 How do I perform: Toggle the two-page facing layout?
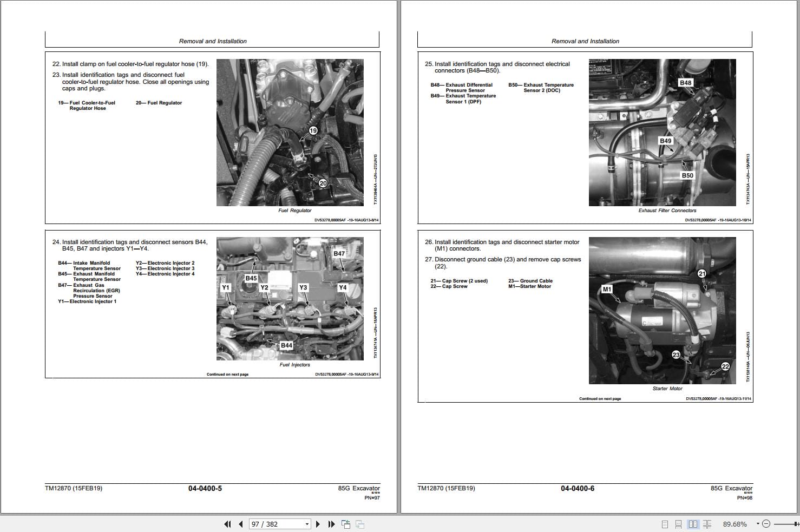(x=693, y=524)
